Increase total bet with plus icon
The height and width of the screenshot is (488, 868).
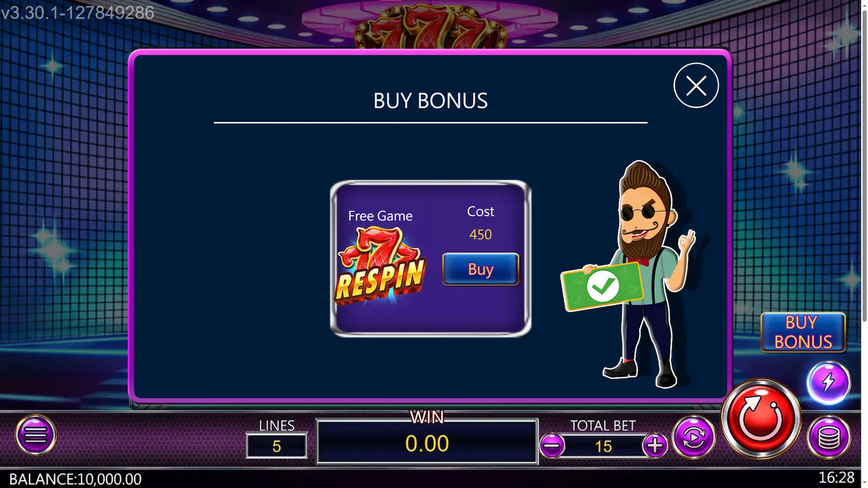tap(655, 446)
